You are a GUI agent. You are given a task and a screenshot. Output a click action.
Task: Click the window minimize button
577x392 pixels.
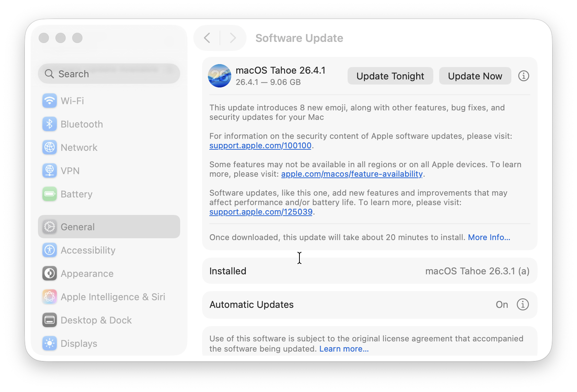(x=61, y=38)
